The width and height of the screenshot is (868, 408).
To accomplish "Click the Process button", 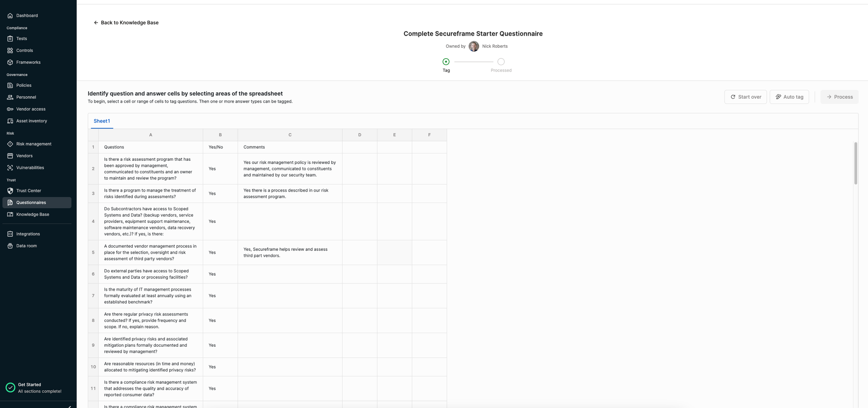I will [x=839, y=97].
